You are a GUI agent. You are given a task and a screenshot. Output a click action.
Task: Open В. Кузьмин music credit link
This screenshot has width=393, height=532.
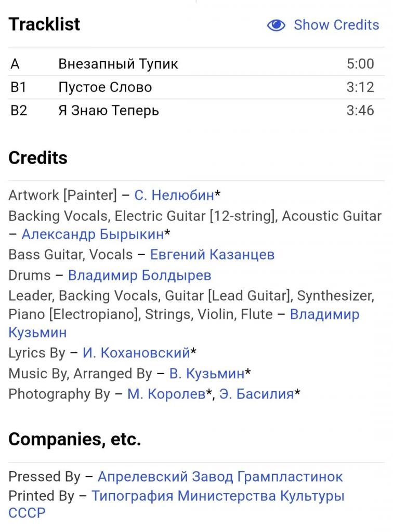click(207, 374)
